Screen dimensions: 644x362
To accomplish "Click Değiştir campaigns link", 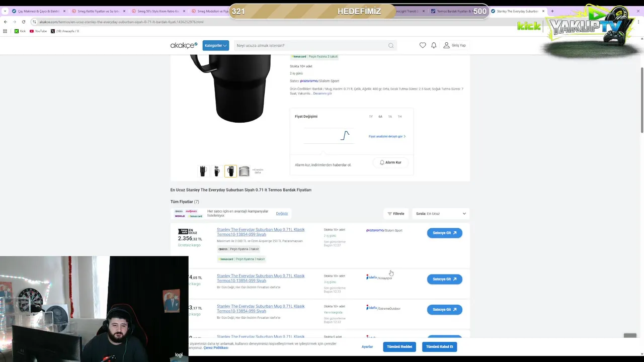I will [282, 214].
